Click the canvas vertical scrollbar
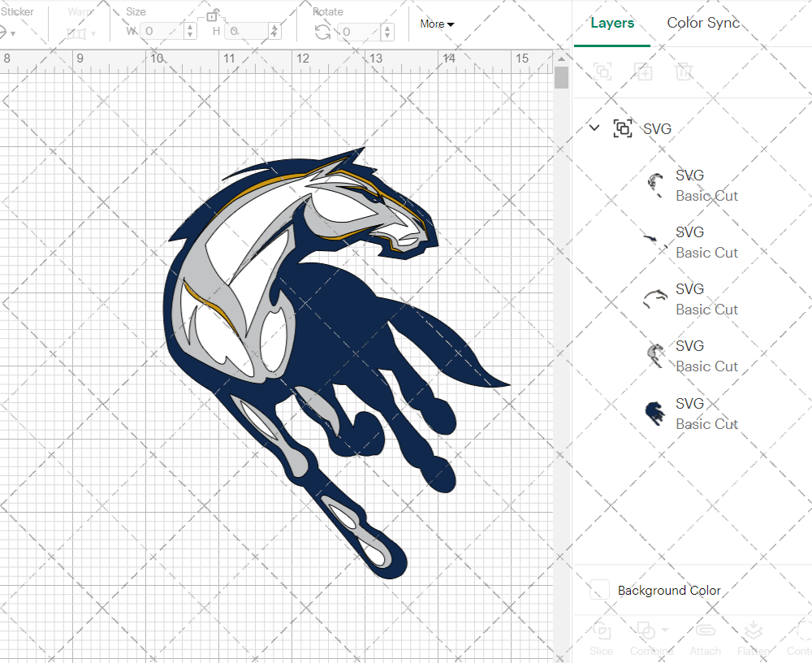 click(x=559, y=78)
